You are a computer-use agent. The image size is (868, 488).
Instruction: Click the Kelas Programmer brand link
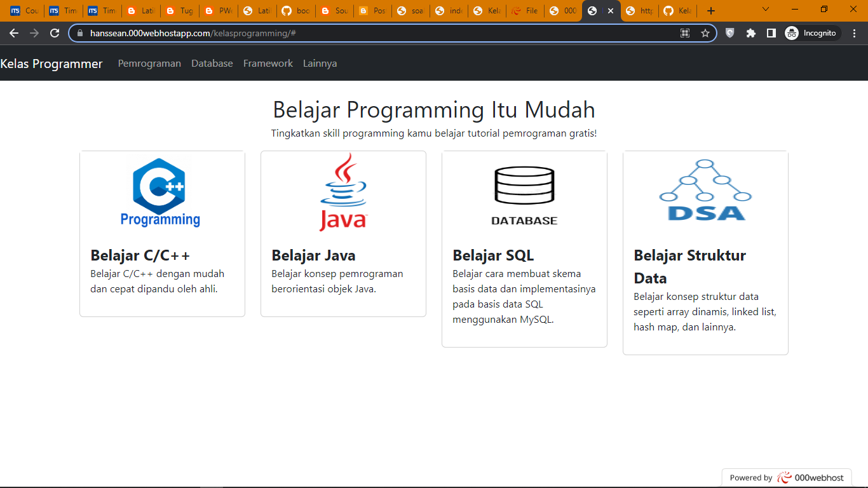coord(51,64)
